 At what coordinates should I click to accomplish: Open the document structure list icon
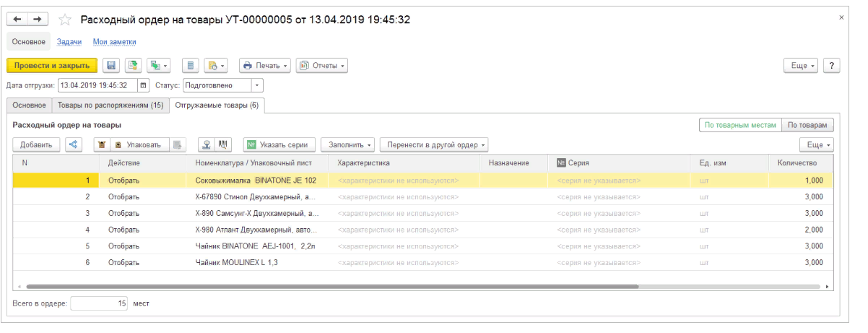tap(191, 66)
